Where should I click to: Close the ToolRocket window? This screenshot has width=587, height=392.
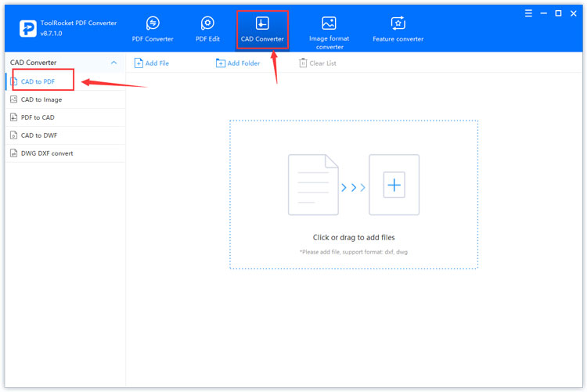tap(573, 13)
